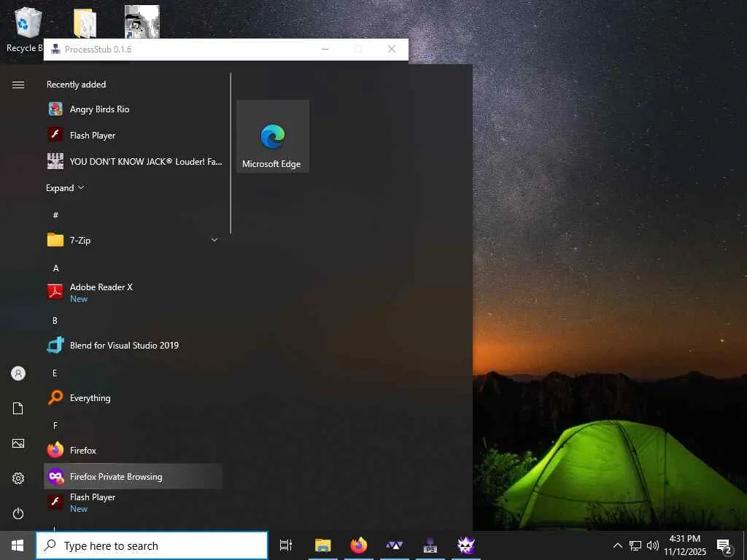Open Pictures from the Start sidebar
The width and height of the screenshot is (747, 560).
18,443
